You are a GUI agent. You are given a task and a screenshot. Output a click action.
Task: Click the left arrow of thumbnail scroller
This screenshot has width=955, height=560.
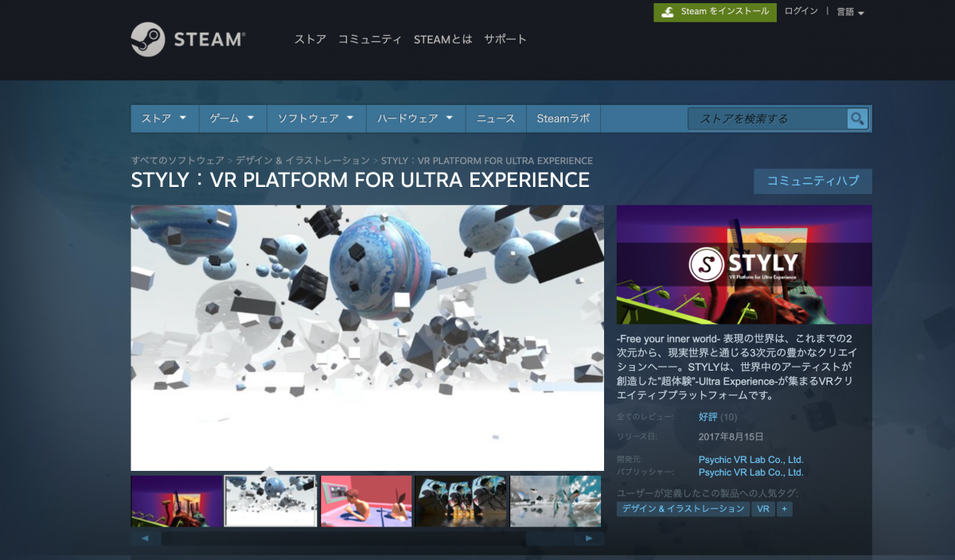pos(146,539)
